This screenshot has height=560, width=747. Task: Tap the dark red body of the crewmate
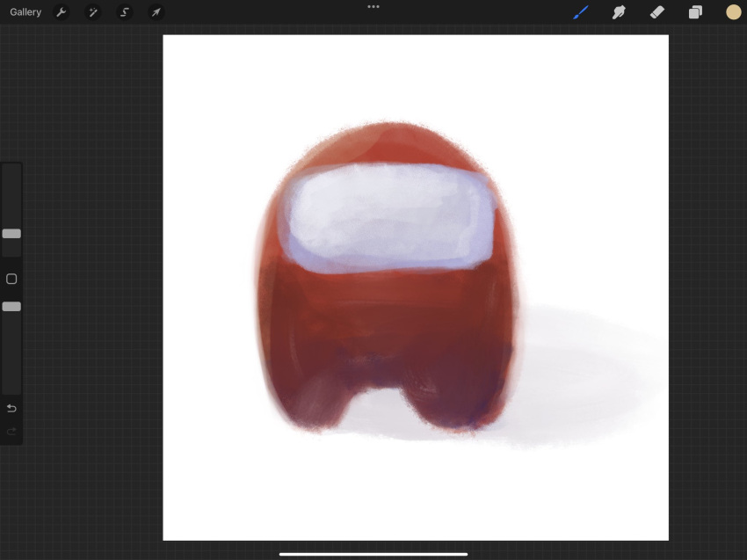(x=386, y=329)
